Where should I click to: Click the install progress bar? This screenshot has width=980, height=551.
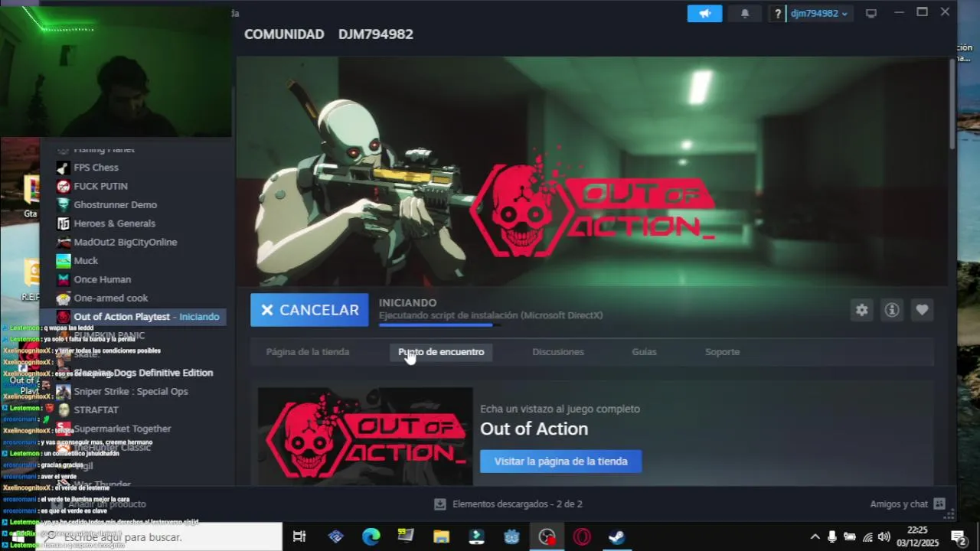pos(440,325)
